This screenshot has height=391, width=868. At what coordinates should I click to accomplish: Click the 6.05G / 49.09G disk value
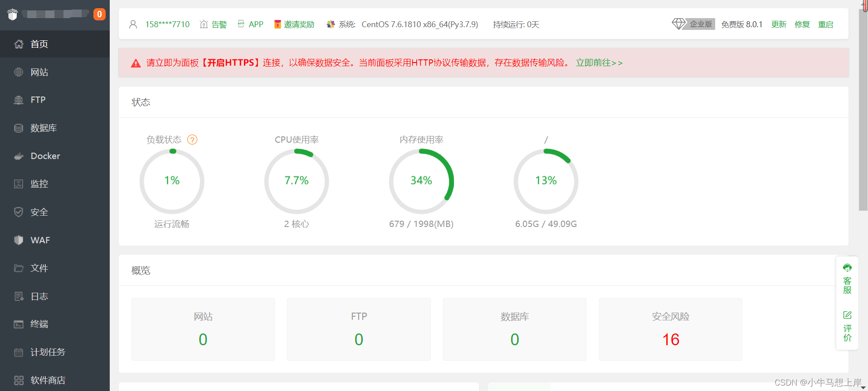click(x=546, y=224)
